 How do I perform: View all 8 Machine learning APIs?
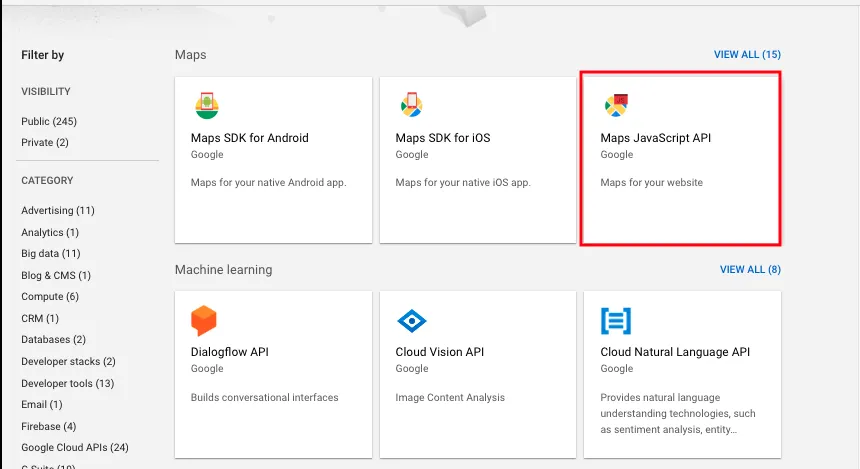pos(749,270)
